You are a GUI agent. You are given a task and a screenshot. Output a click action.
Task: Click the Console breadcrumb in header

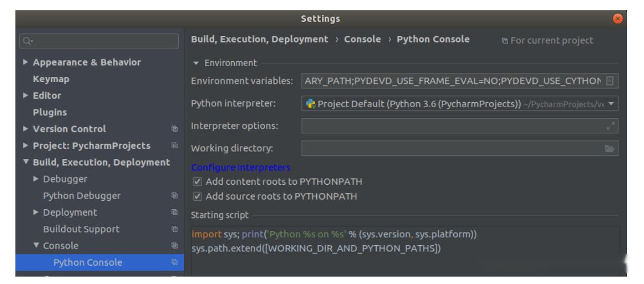(x=362, y=39)
